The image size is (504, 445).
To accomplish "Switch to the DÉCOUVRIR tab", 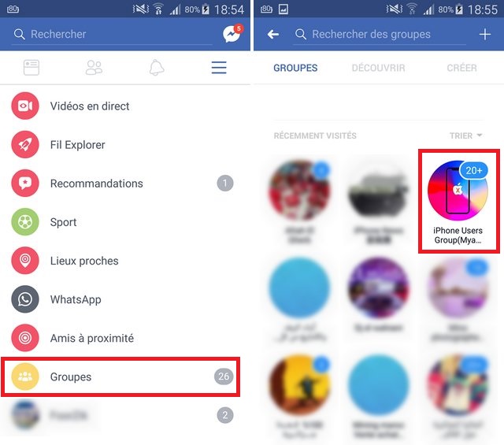I will pos(378,68).
